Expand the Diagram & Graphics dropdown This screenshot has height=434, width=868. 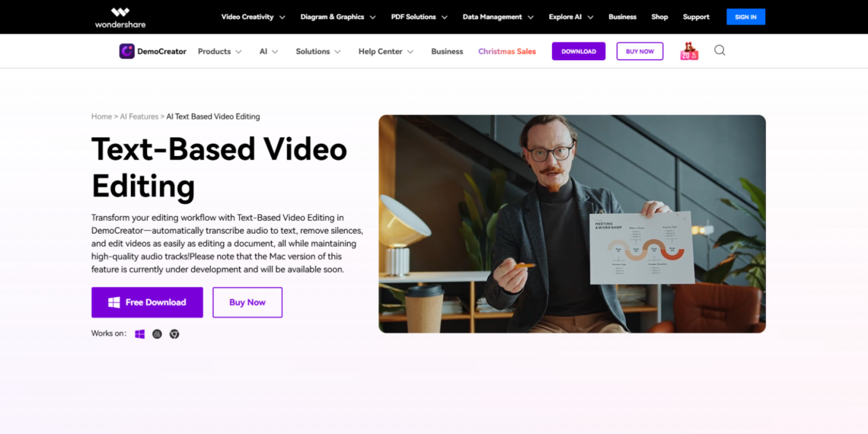[337, 18]
